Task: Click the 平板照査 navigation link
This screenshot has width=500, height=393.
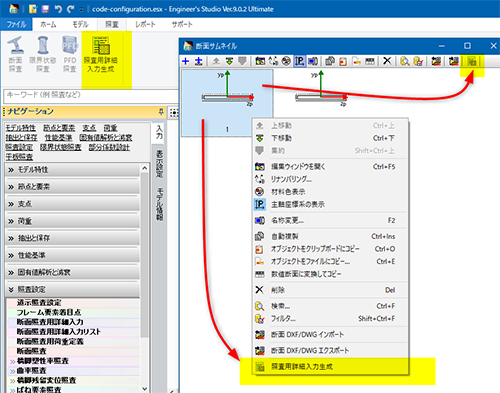Action: [19, 157]
